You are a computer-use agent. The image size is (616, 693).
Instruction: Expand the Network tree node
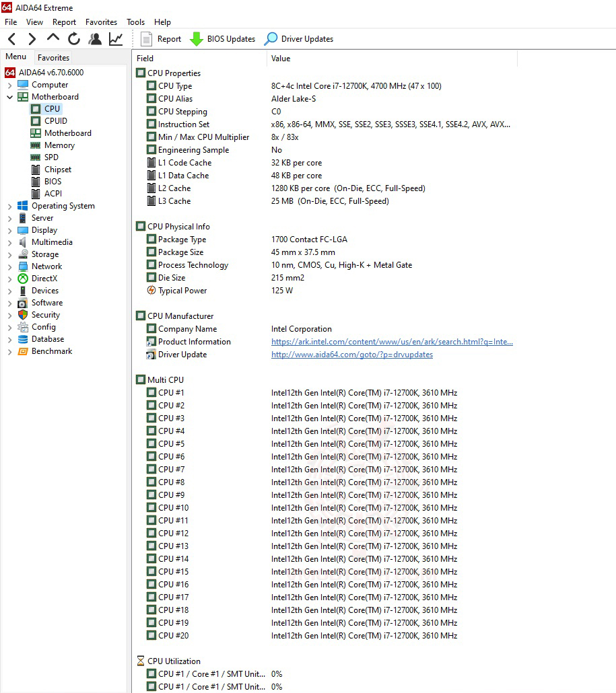pos(9,266)
